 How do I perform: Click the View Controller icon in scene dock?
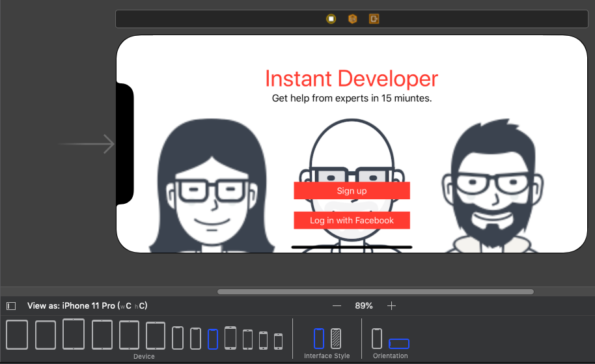tap(331, 19)
